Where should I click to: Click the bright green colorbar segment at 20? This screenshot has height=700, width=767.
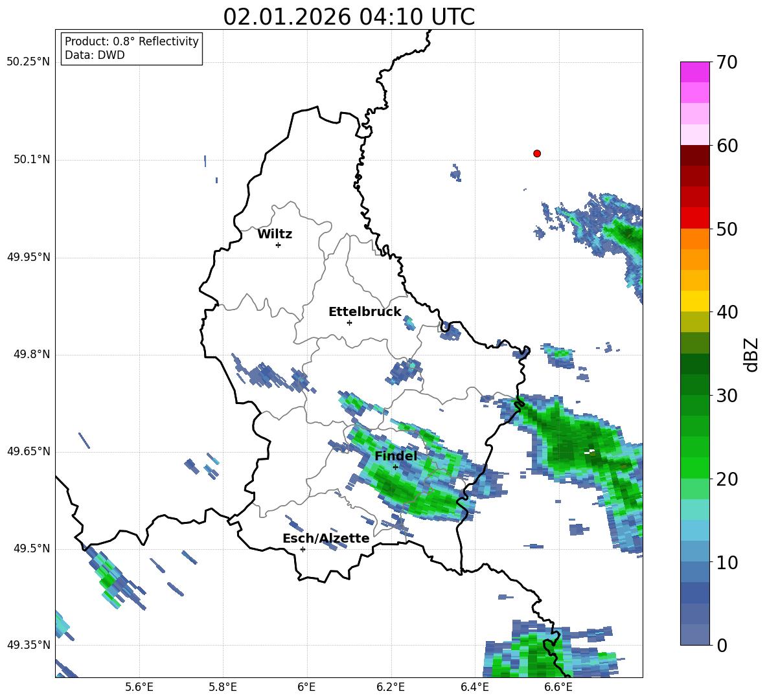tap(694, 468)
